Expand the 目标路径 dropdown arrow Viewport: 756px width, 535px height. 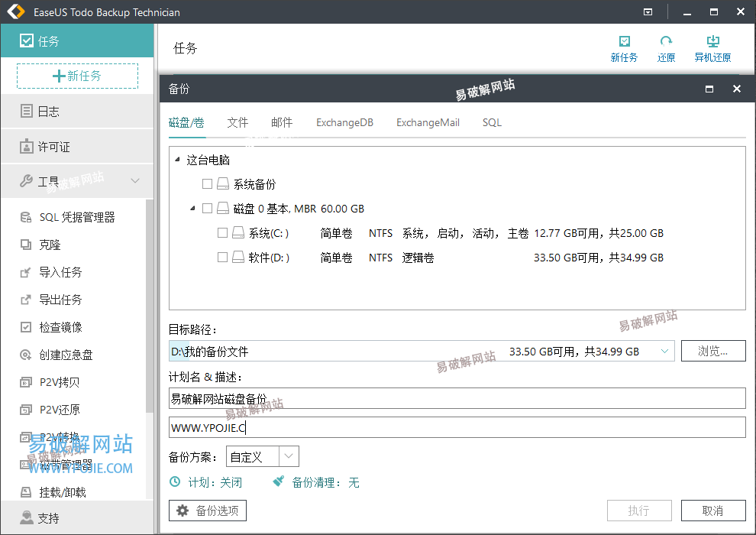664,352
